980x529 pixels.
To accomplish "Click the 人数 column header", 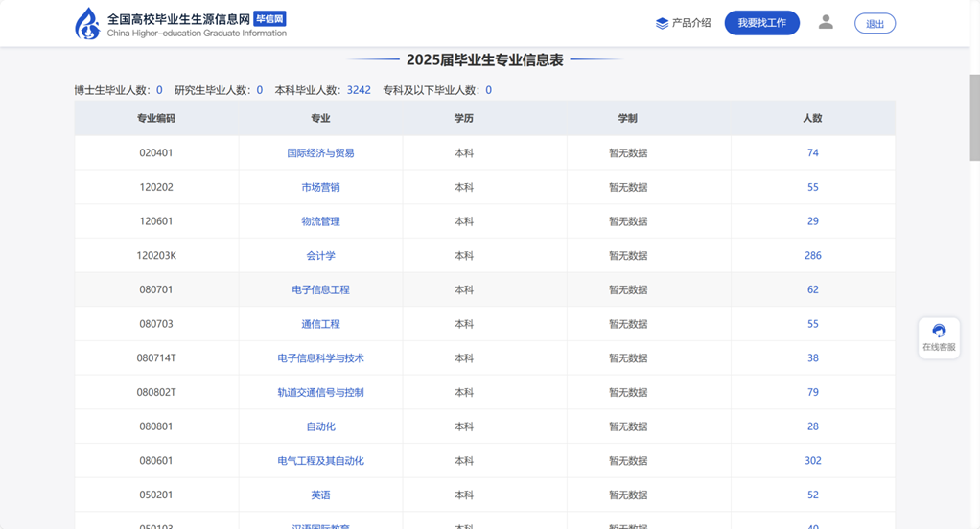I will tap(812, 118).
